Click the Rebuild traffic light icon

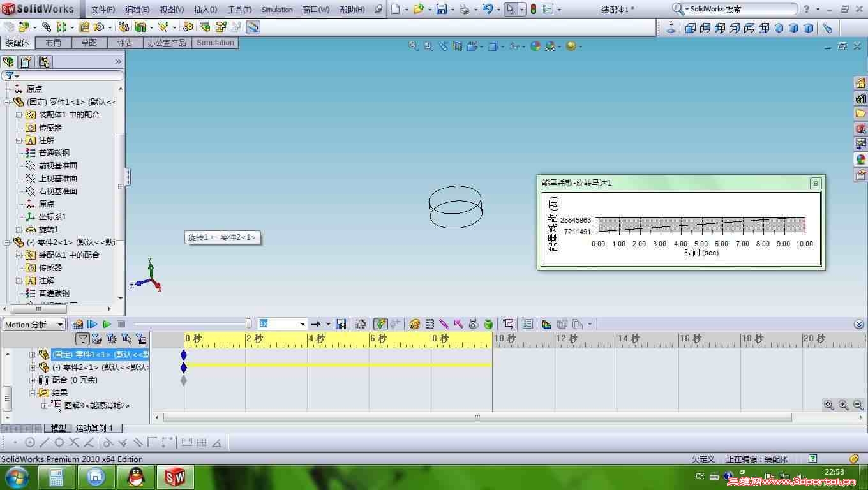(x=534, y=9)
